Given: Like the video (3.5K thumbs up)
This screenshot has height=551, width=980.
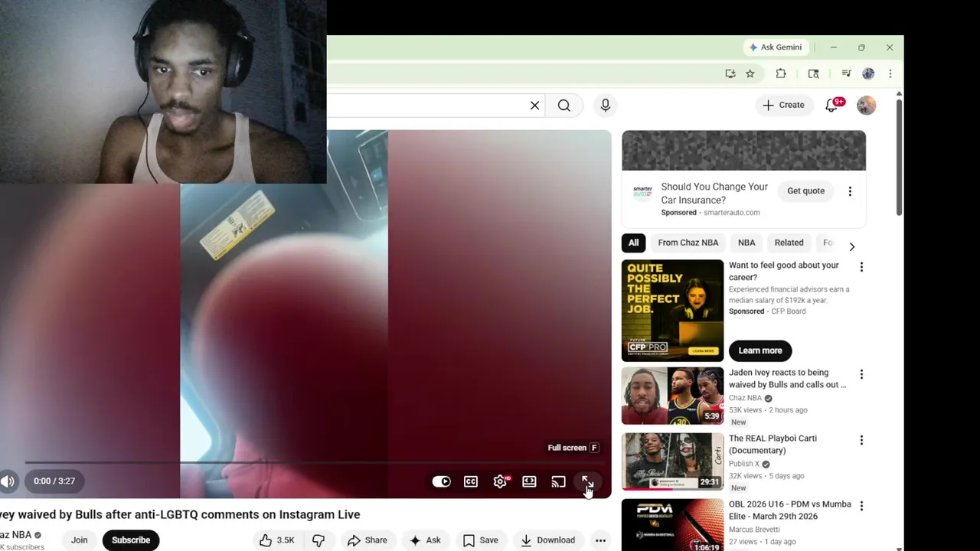Looking at the screenshot, I should tap(277, 540).
